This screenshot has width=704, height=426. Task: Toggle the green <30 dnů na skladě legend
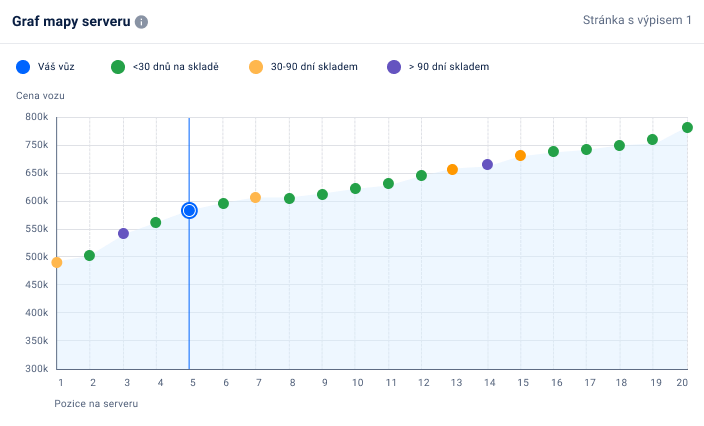(x=118, y=67)
